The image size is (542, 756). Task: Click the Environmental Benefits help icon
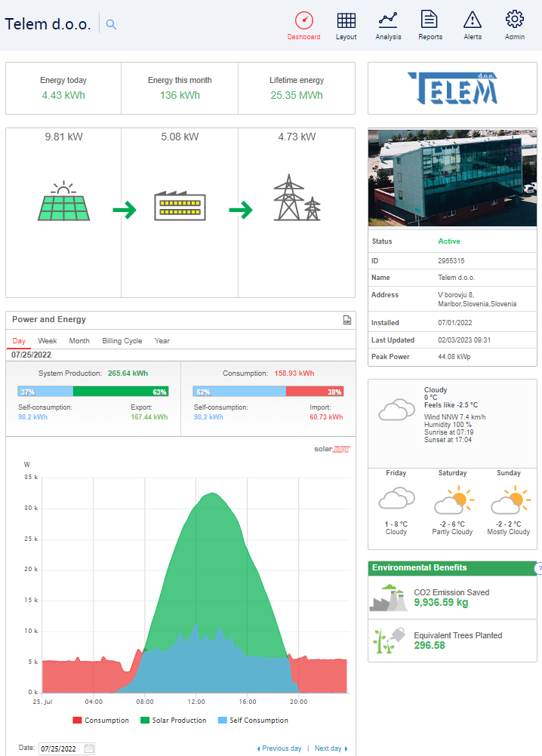pyautogui.click(x=538, y=569)
